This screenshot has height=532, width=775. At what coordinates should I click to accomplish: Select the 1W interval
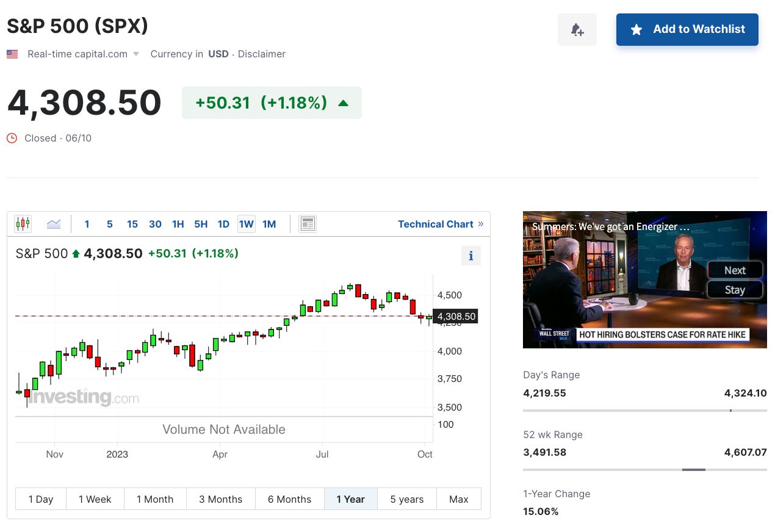(247, 224)
